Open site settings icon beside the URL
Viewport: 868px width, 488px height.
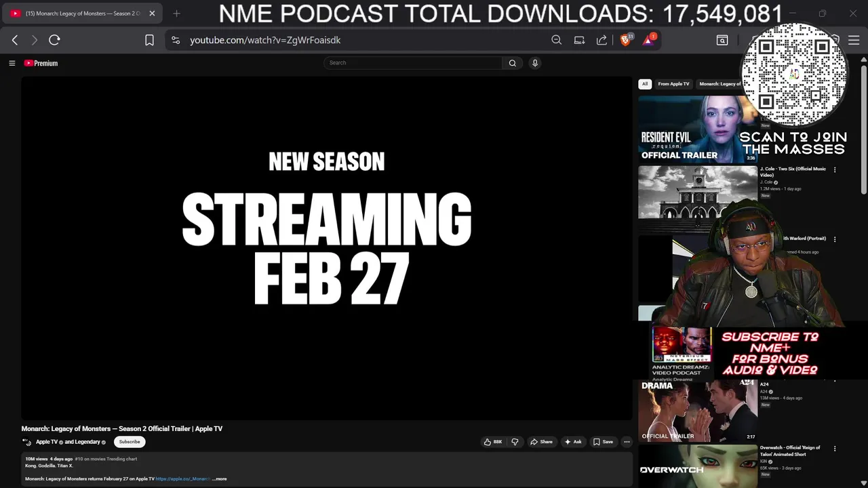pos(176,40)
